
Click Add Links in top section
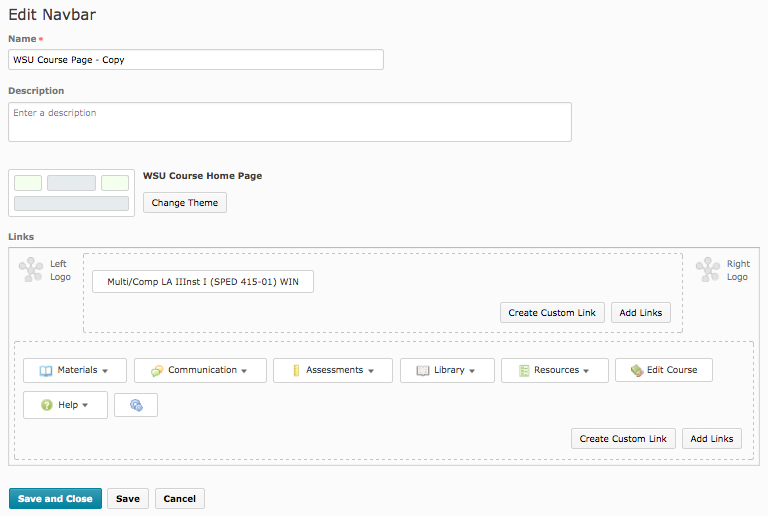click(640, 313)
